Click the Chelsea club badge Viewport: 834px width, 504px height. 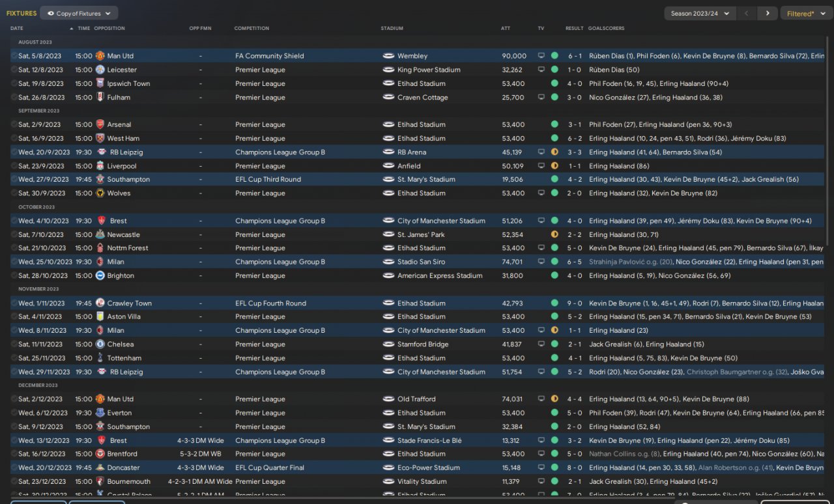click(100, 344)
